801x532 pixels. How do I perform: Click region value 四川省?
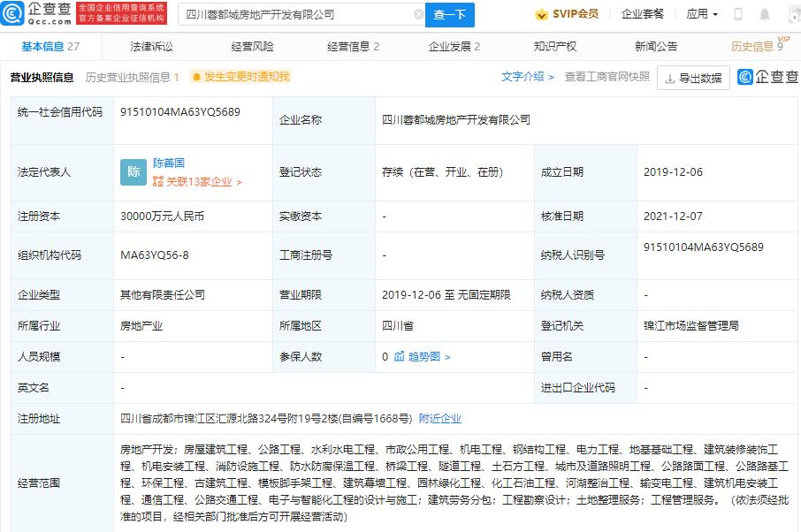(398, 326)
